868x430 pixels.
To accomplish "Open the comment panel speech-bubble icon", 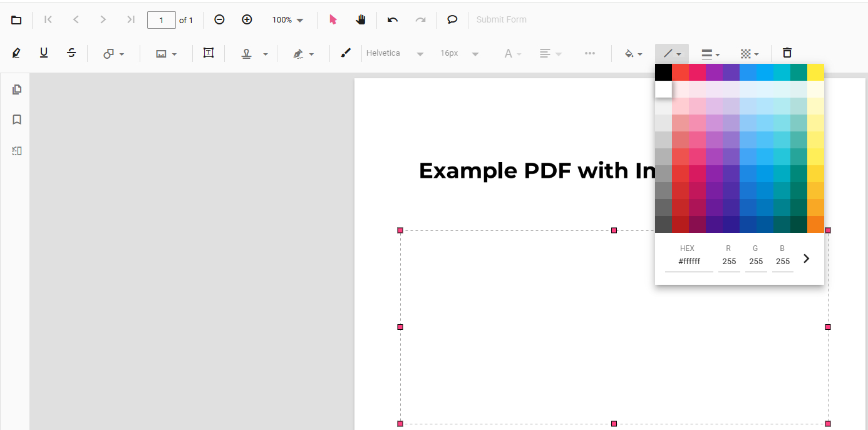I will coord(452,20).
